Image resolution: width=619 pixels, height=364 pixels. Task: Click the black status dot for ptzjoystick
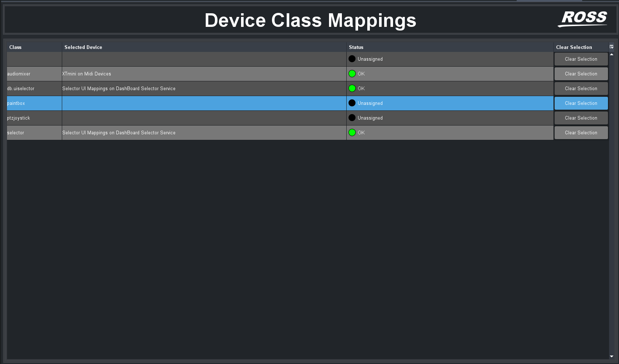[352, 118]
